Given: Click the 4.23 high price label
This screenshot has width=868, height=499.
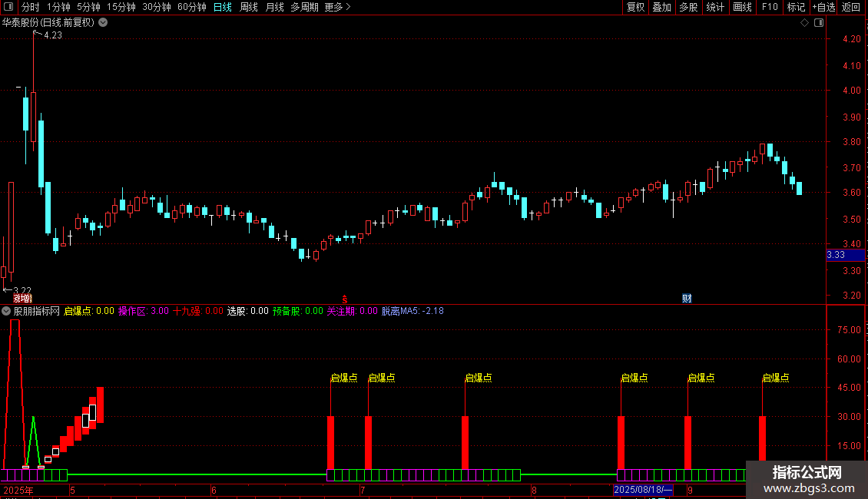Looking at the screenshot, I should 52,35.
